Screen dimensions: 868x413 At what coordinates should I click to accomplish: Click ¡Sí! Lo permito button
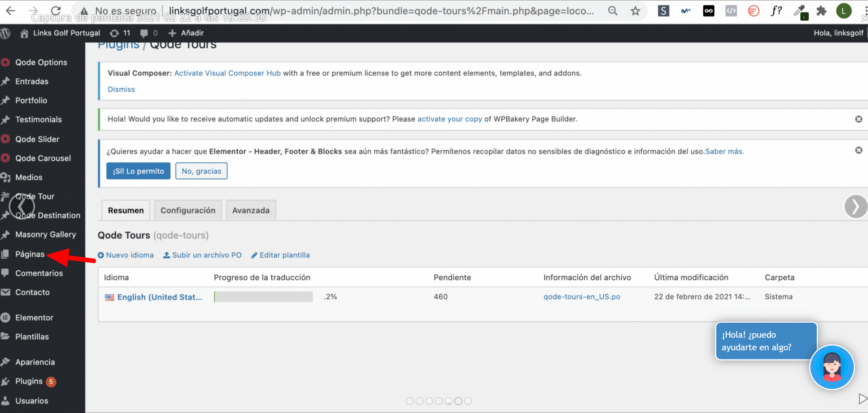click(138, 171)
